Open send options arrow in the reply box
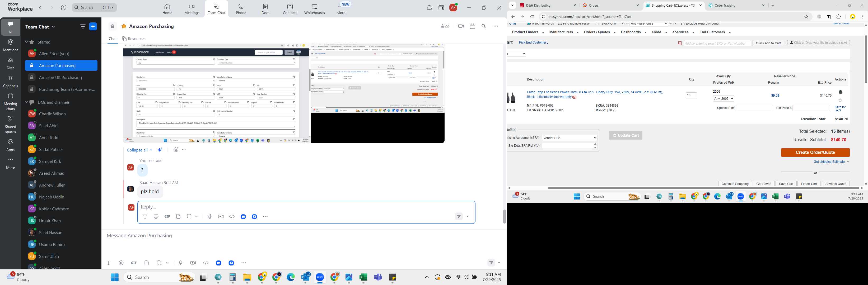The image size is (868, 285). [468, 217]
